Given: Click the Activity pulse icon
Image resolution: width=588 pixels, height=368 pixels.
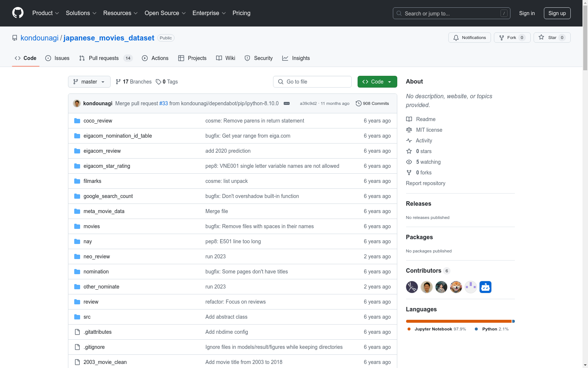Looking at the screenshot, I should tap(409, 141).
